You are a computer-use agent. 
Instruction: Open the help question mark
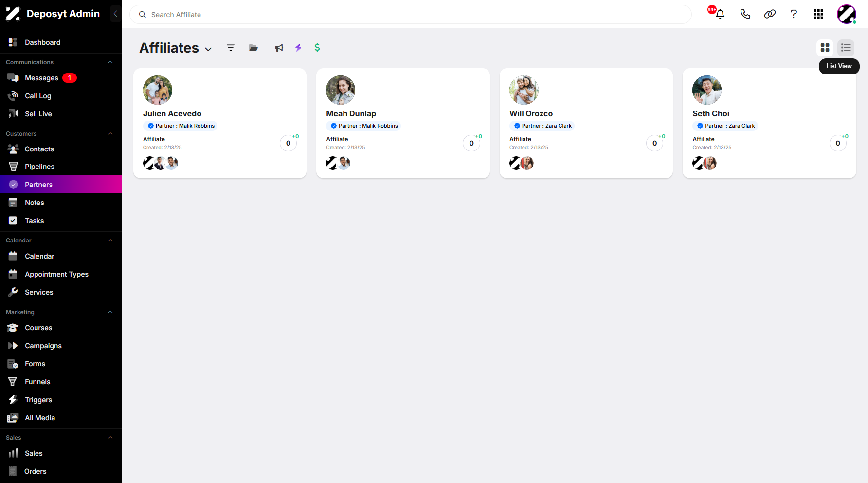(x=794, y=14)
